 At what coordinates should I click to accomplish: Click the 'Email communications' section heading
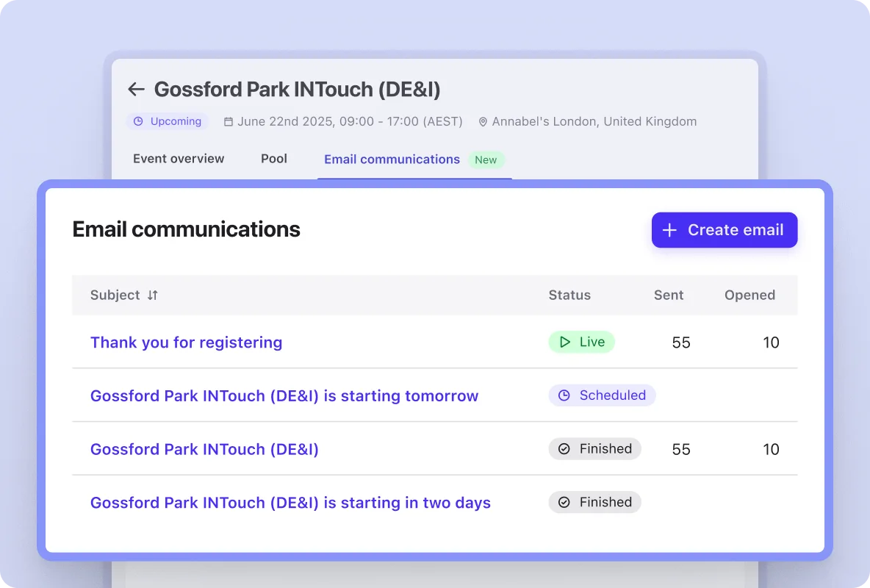pos(186,229)
